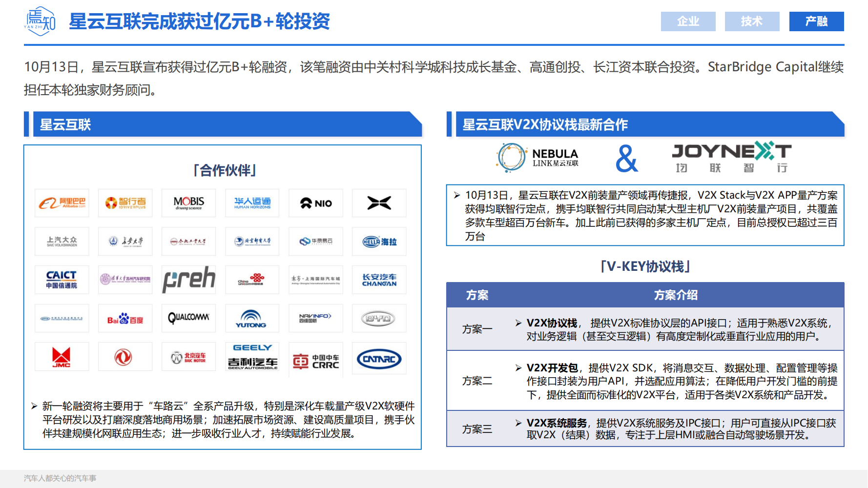Click the NIO logo
Viewport: 868px width, 488px height.
pyautogui.click(x=316, y=203)
